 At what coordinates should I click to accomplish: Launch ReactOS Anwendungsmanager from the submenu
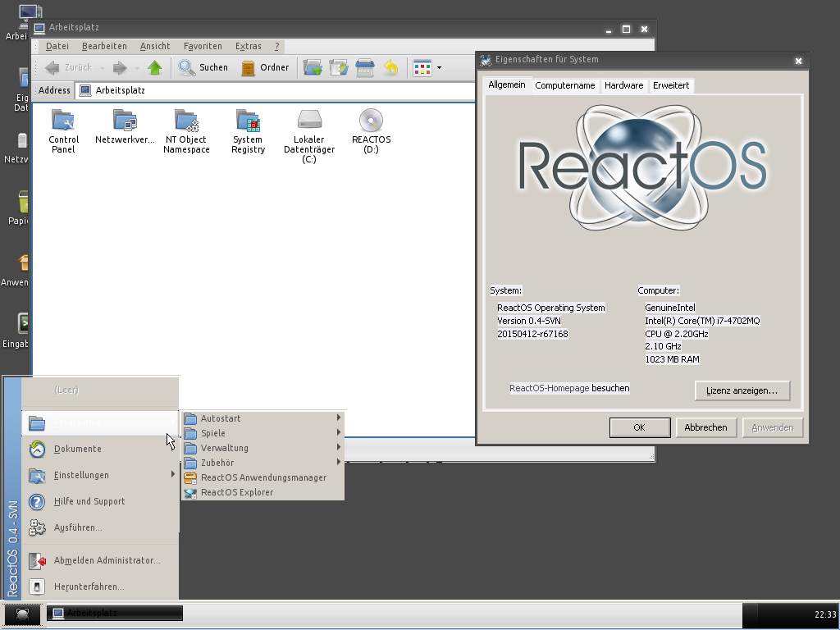(x=262, y=477)
